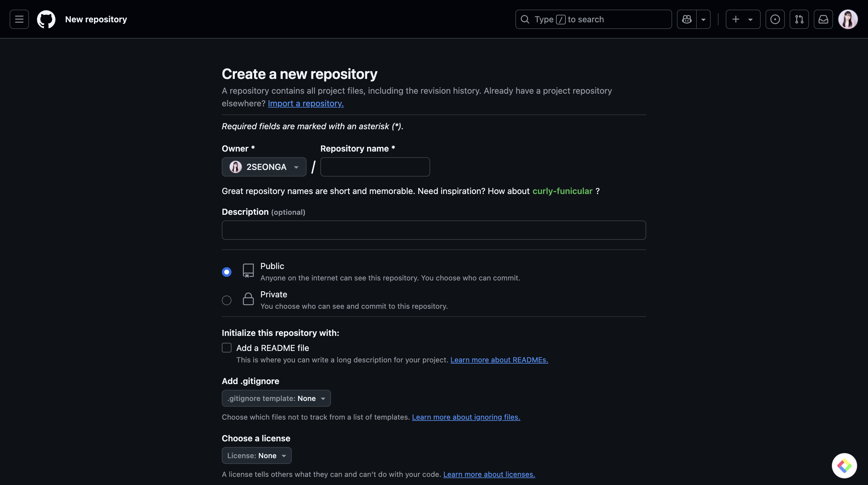Open the hamburger navigation menu

19,19
